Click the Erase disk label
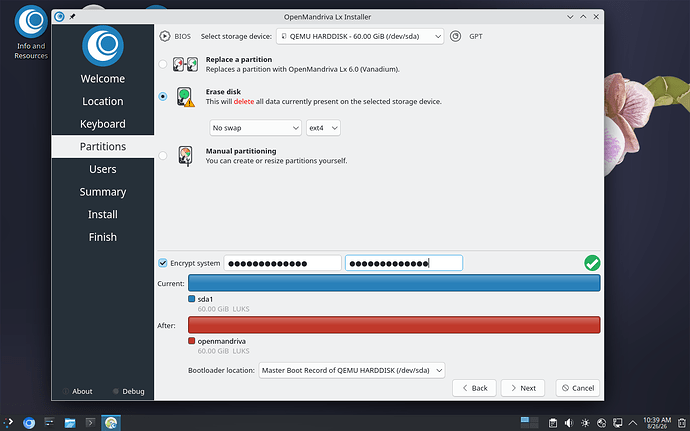This screenshot has height=431, width=690. 223,92
